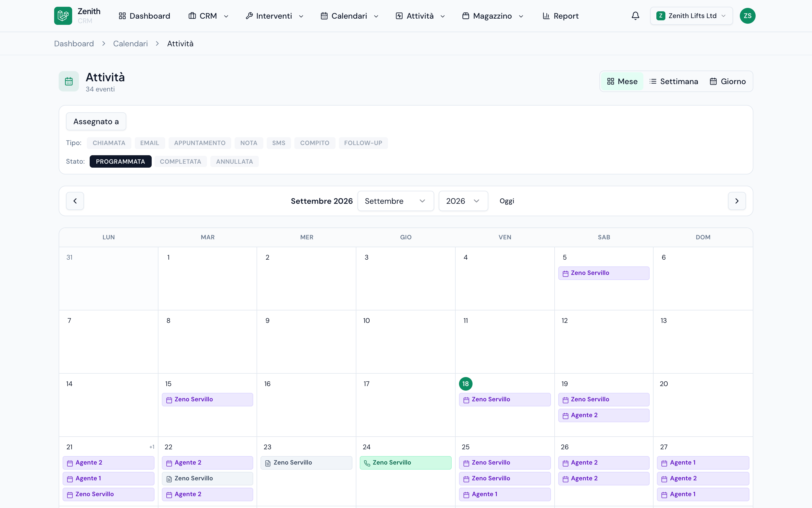Go to next month arrow
The height and width of the screenshot is (508, 812).
tap(737, 201)
